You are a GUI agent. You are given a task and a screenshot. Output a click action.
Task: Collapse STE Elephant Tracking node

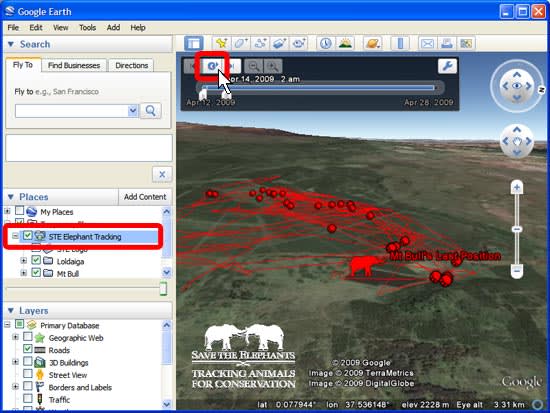15,236
